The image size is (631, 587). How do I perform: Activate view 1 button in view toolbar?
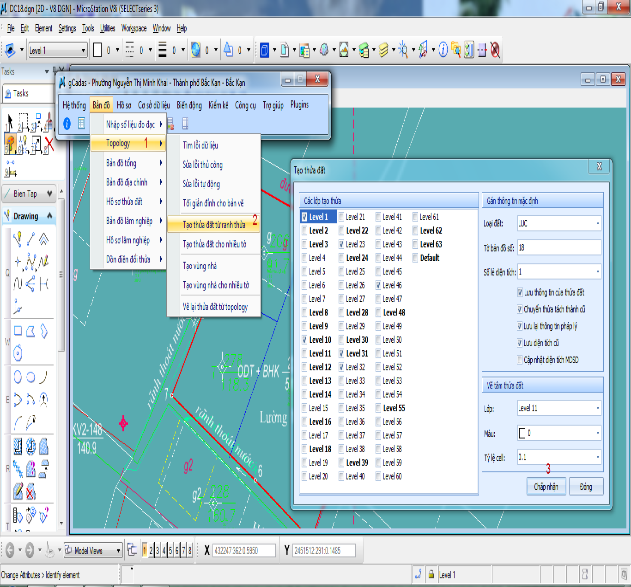pos(143,550)
